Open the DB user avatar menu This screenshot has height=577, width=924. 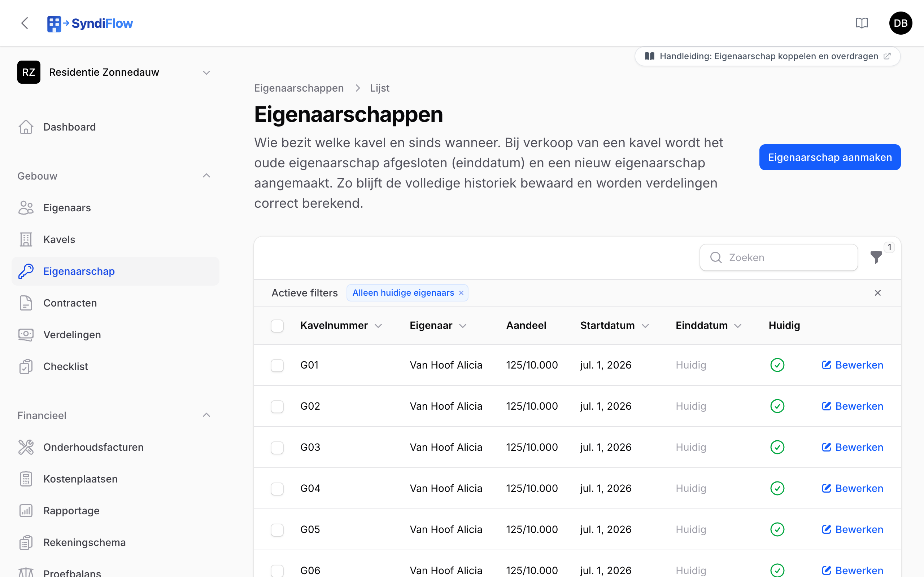(900, 23)
